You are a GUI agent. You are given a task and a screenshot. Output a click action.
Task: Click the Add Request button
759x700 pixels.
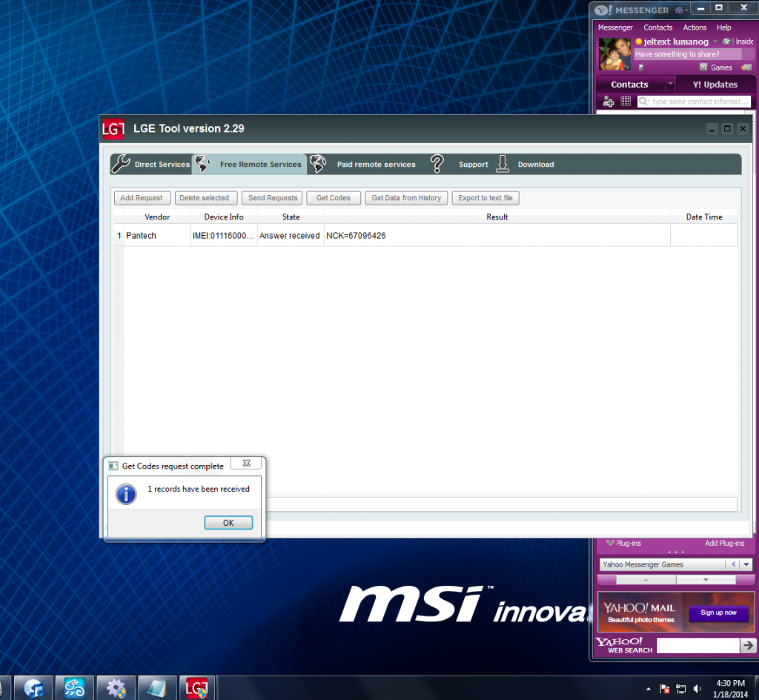(x=142, y=198)
